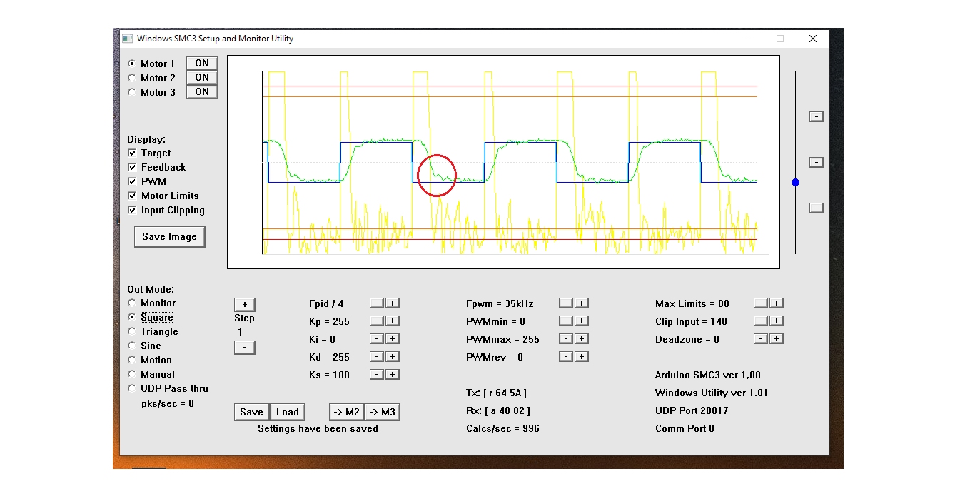
Task: Click the app icon in title bar
Action: 128,39
